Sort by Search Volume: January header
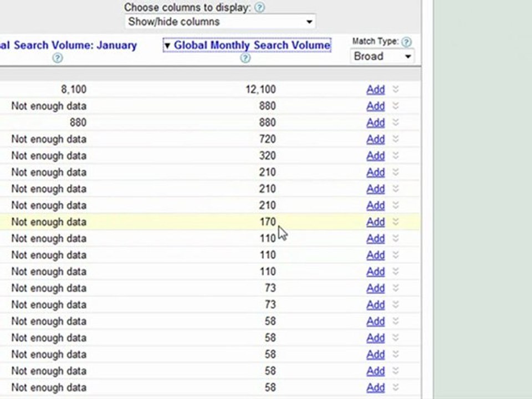This screenshot has width=532, height=399. pos(68,45)
